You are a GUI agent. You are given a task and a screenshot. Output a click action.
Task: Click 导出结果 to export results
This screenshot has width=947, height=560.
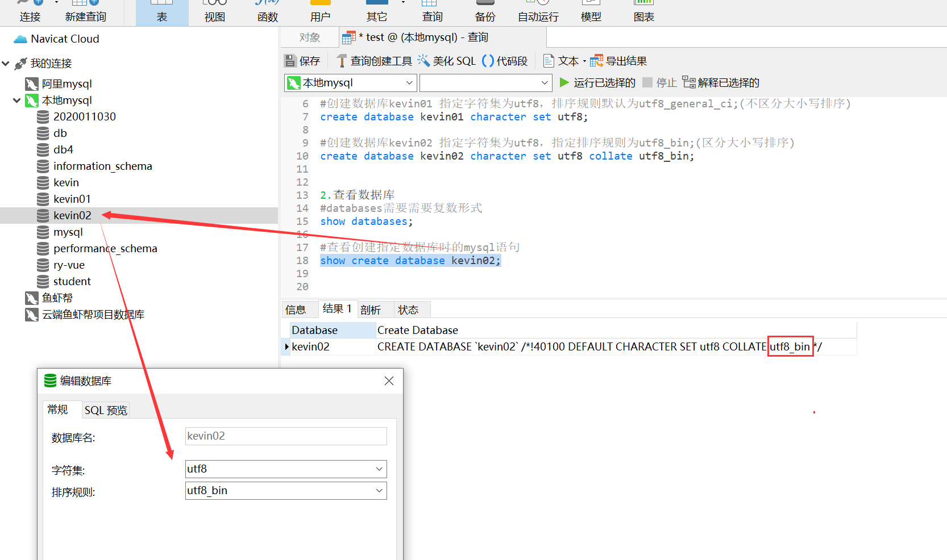[x=618, y=61]
